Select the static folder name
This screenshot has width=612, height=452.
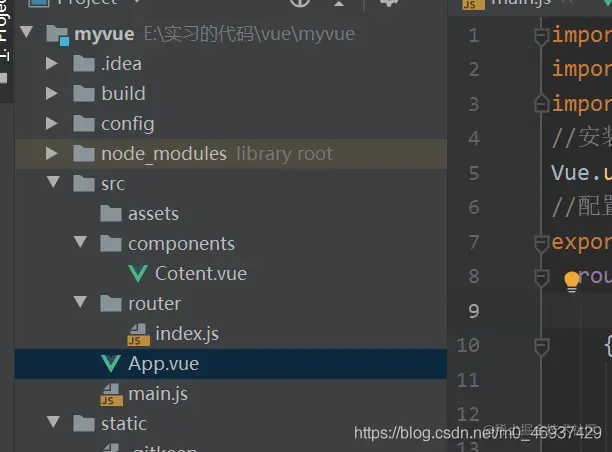[124, 424]
